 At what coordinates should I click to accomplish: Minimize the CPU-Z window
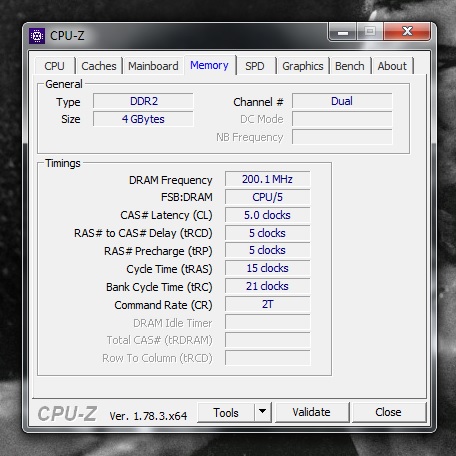pos(343,32)
